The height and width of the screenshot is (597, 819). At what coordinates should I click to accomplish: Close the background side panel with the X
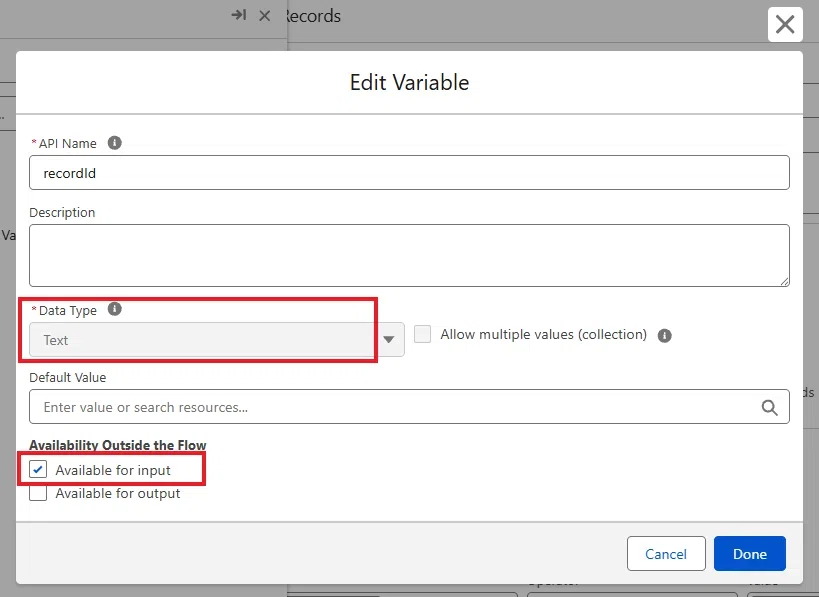coord(265,16)
